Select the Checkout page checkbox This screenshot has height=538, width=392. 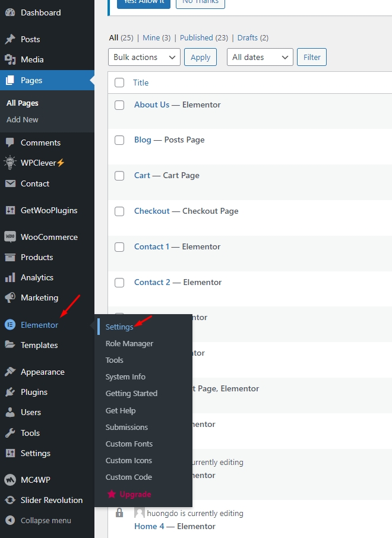tap(119, 211)
